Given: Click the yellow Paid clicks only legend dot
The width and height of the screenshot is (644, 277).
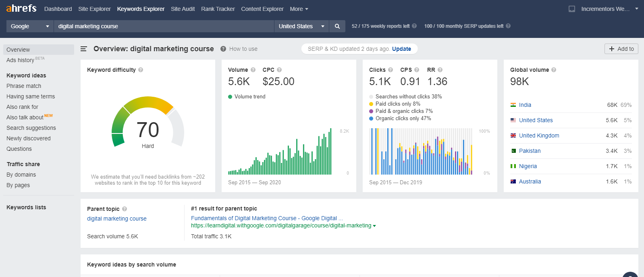Looking at the screenshot, I should pos(371,104).
